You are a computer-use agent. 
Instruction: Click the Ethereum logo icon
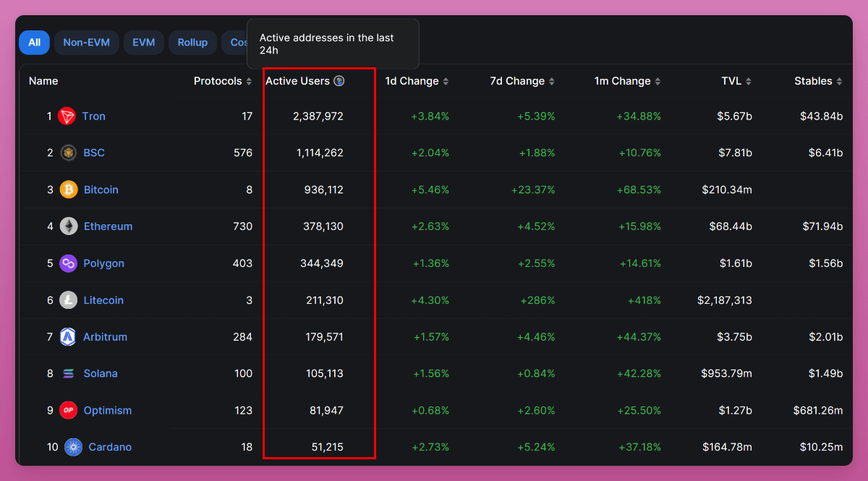(x=69, y=226)
